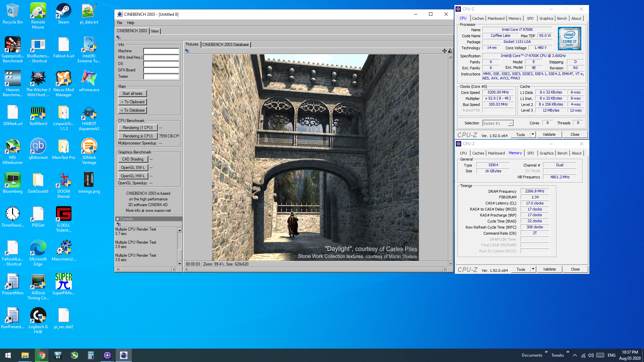
Task: Open the pi_data.txt file icon
Action: click(x=89, y=14)
